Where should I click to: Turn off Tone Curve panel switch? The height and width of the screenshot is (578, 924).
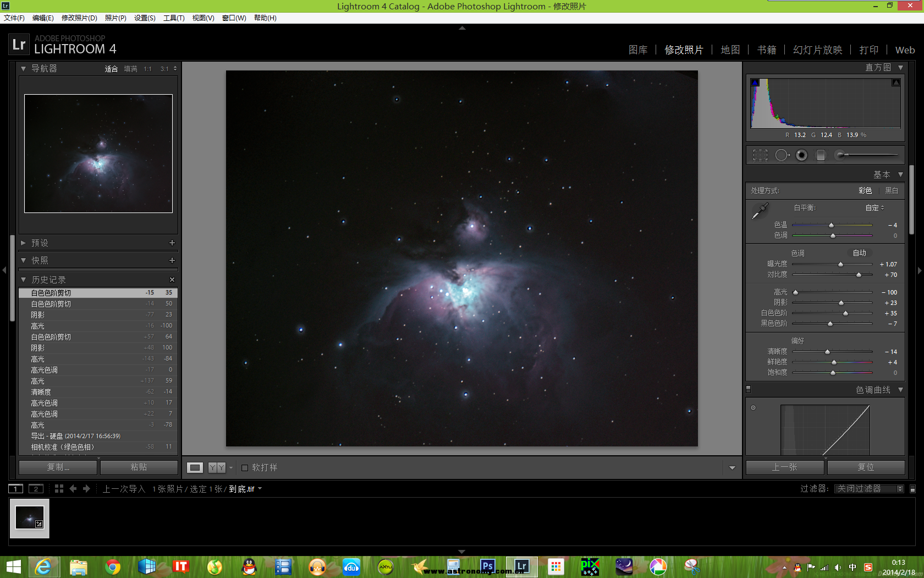[748, 389]
